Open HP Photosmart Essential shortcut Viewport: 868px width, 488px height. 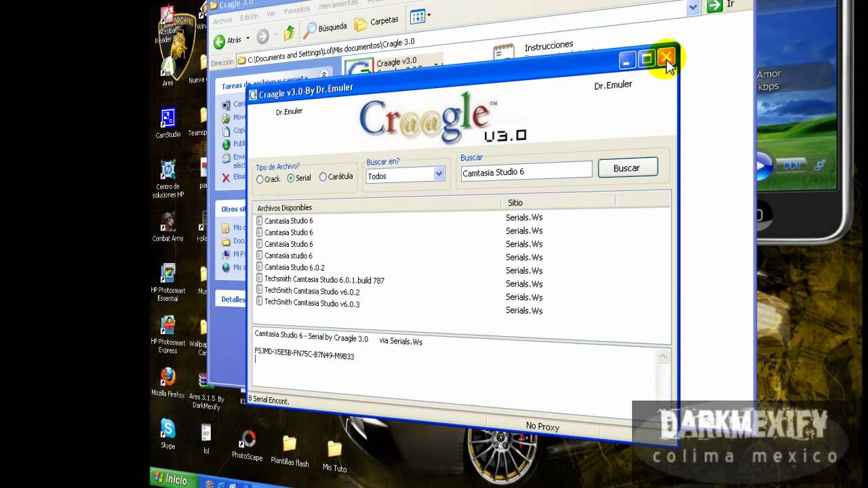(167, 283)
